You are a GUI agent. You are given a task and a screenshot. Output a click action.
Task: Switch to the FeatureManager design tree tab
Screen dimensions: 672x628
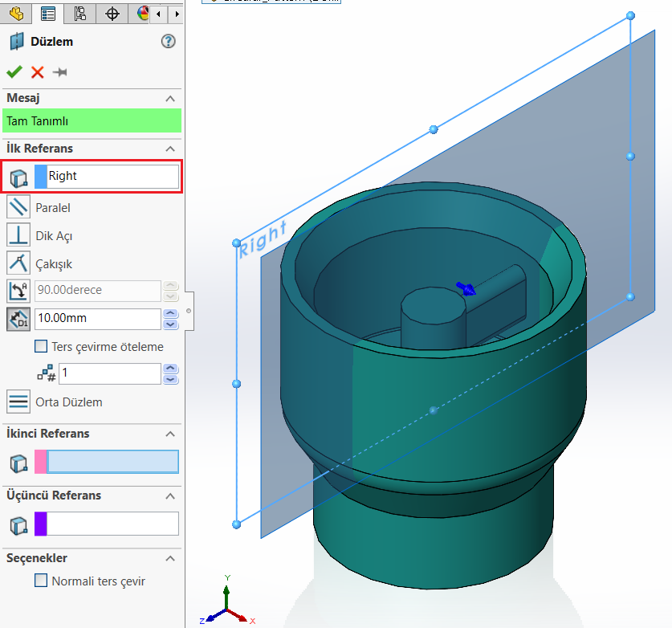15,13
